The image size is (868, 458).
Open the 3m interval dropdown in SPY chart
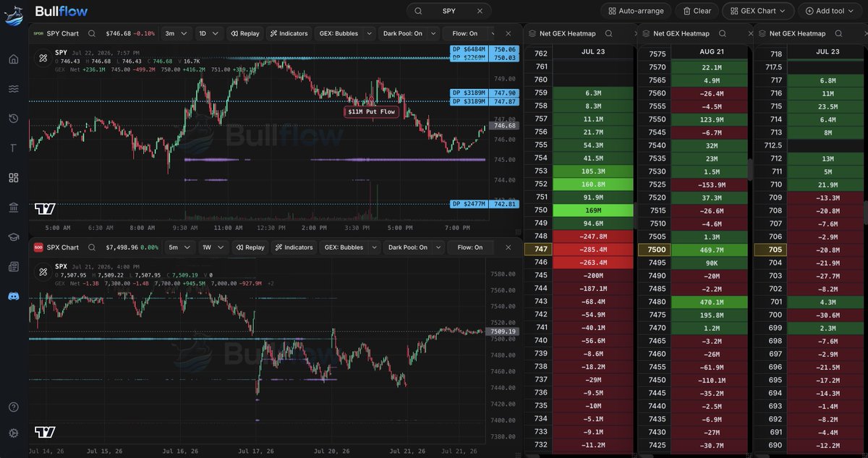[x=176, y=33]
